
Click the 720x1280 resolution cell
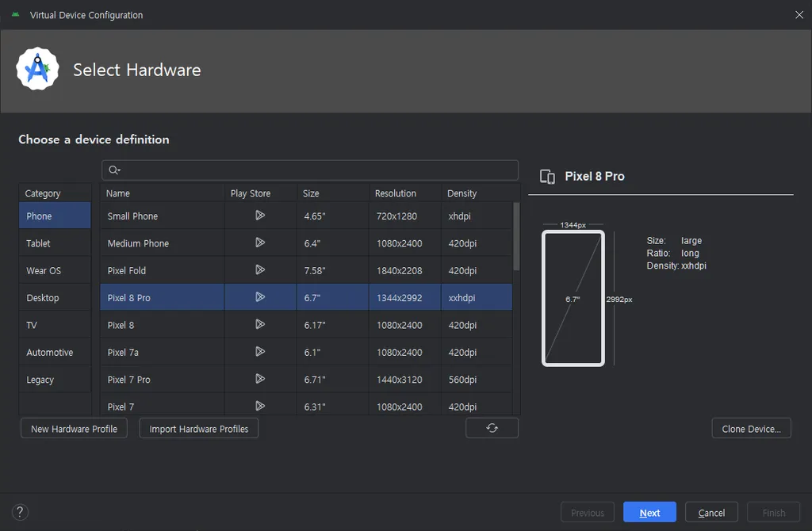coord(405,216)
